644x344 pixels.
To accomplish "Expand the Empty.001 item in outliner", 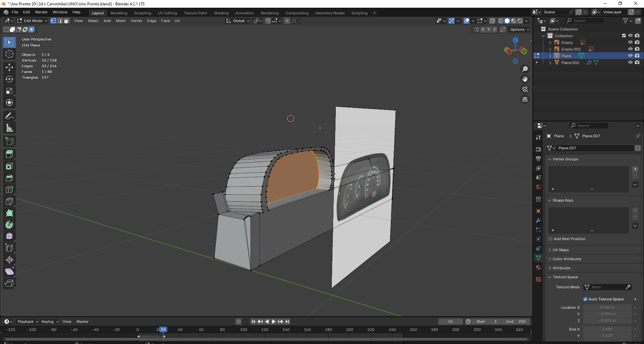I will click(550, 49).
